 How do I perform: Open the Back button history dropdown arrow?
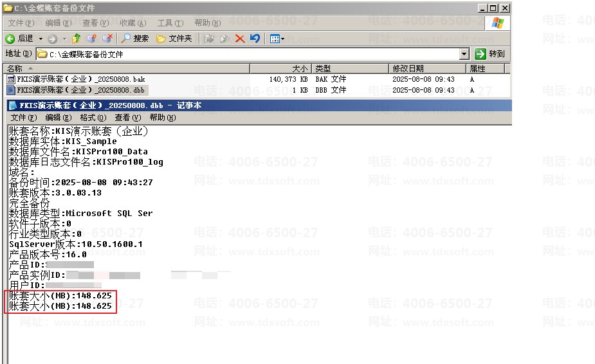click(41, 39)
